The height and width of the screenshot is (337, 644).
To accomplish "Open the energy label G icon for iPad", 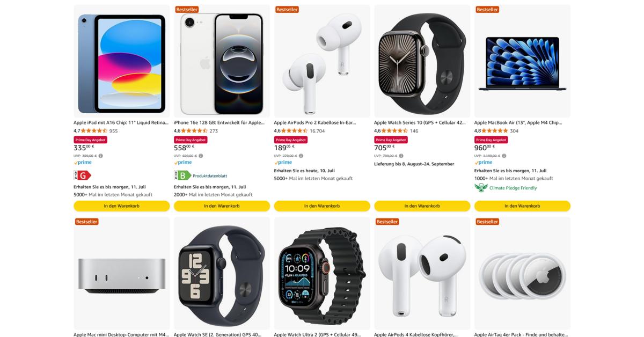I will (x=82, y=175).
